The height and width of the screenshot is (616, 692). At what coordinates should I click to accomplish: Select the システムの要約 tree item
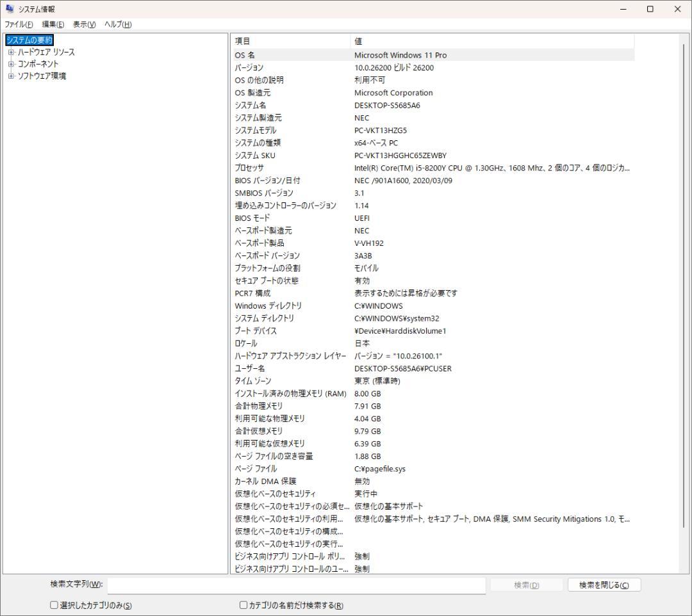(x=29, y=39)
